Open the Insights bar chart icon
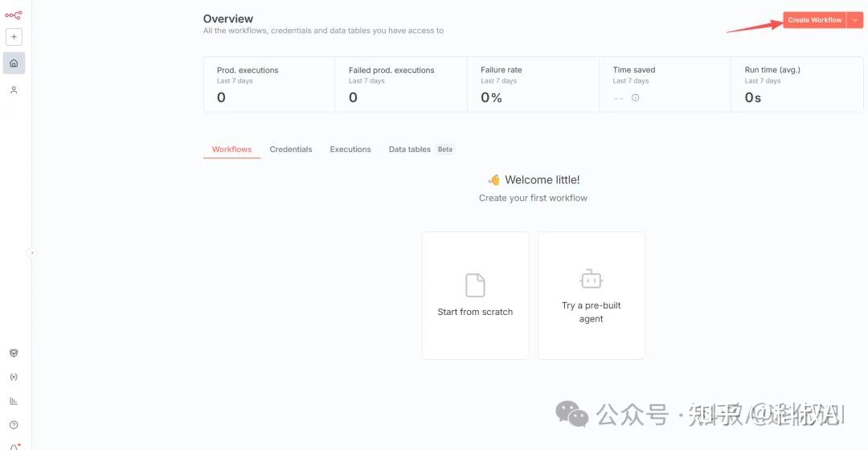This screenshot has height=450, width=868. coord(14,401)
